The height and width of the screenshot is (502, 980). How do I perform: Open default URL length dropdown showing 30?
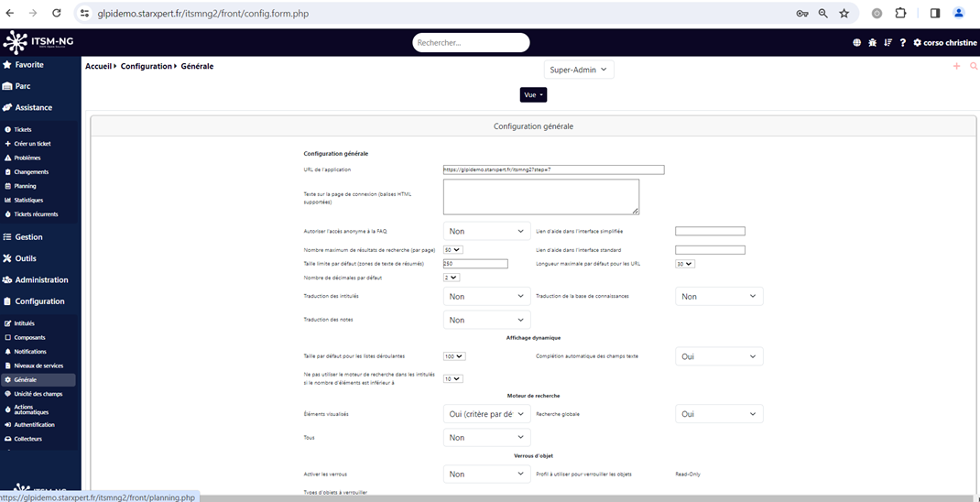[685, 264]
